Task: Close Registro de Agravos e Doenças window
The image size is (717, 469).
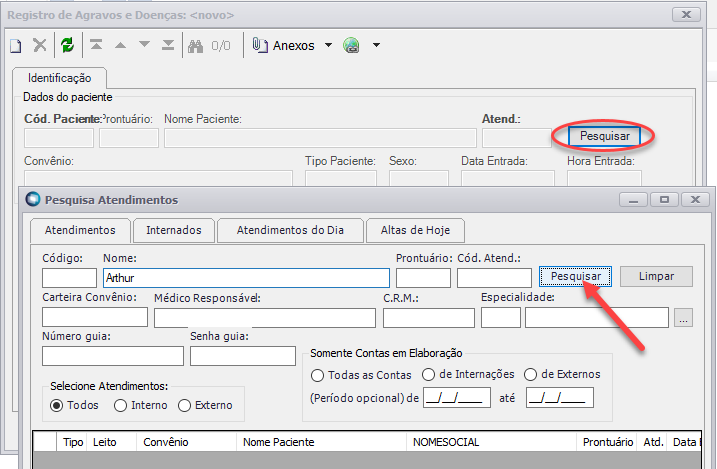Action: [x=686, y=15]
